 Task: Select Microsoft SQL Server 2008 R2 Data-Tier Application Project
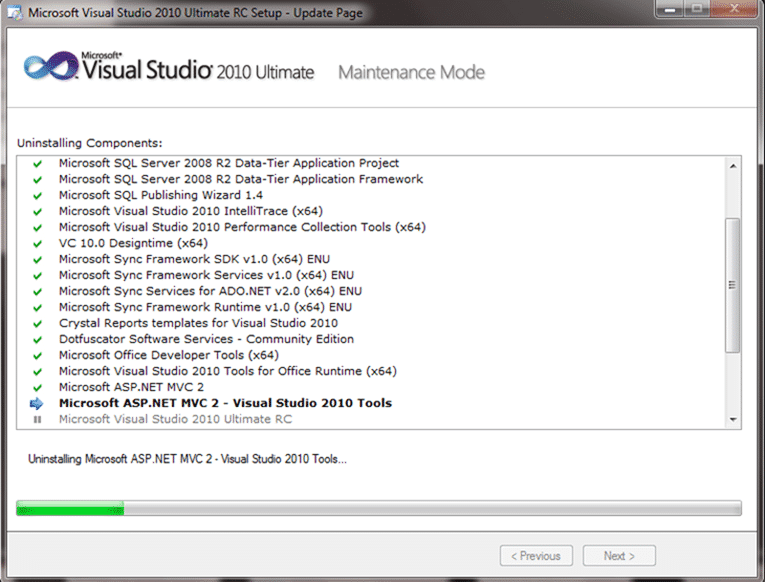point(229,163)
